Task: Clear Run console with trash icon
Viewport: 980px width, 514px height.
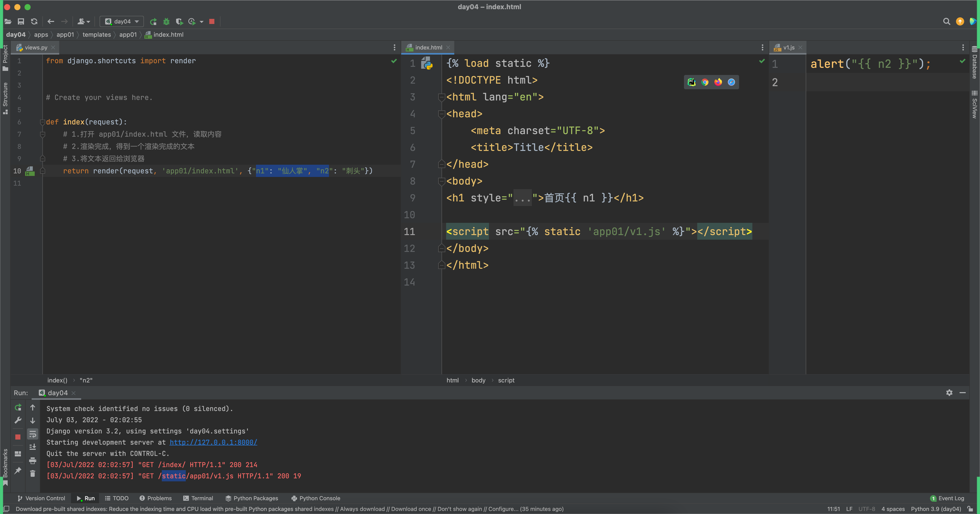Action: (33, 473)
